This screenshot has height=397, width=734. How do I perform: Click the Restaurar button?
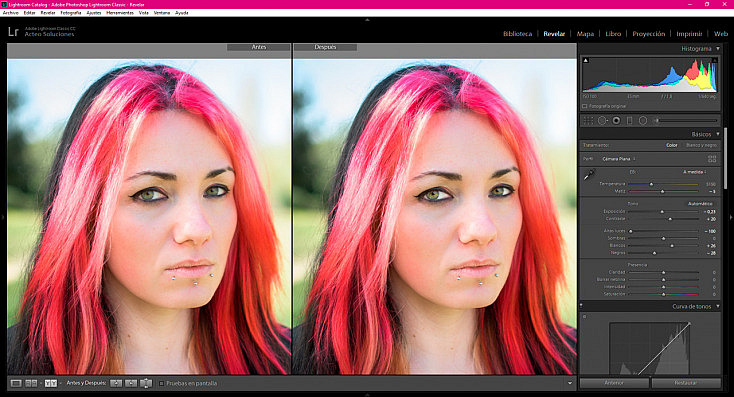(686, 383)
